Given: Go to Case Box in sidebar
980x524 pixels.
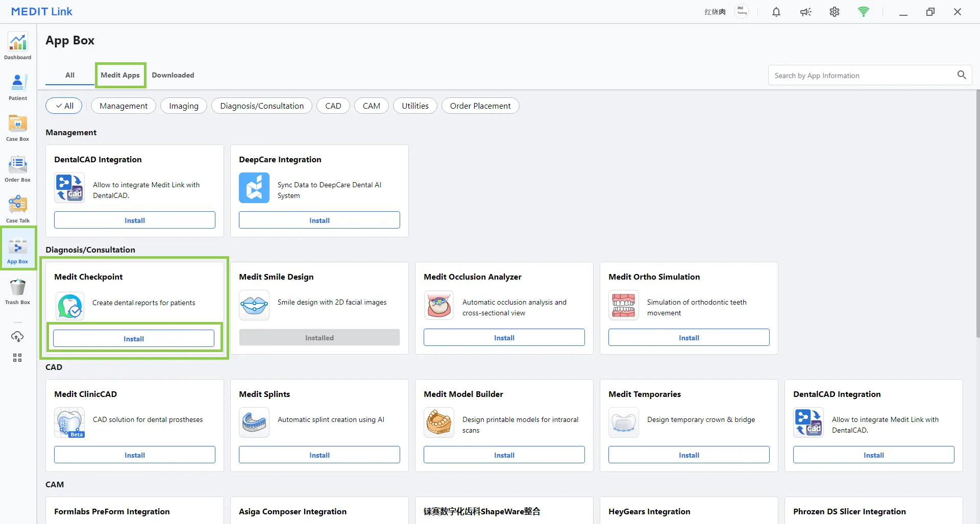Looking at the screenshot, I should click(x=18, y=128).
